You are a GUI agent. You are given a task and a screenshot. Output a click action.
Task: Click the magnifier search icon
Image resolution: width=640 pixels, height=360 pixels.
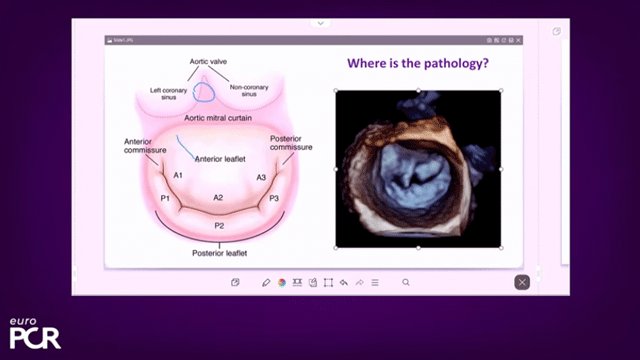pos(406,282)
